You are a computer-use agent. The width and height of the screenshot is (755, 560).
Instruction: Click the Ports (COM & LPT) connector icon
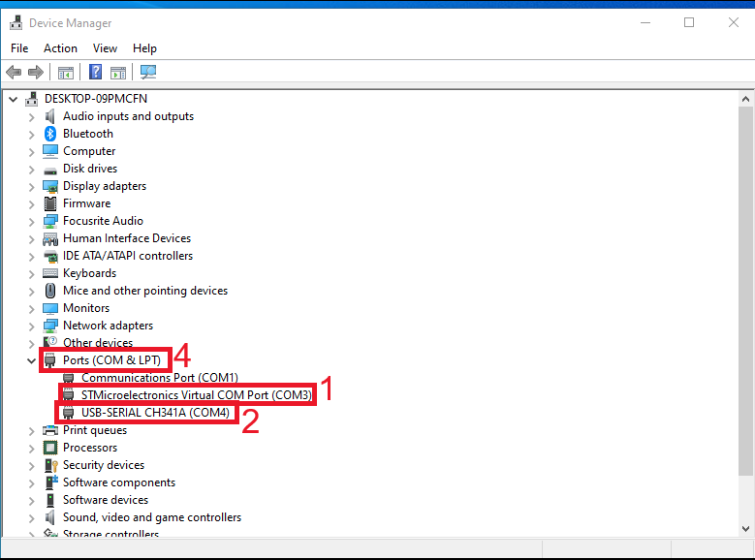(x=49, y=360)
